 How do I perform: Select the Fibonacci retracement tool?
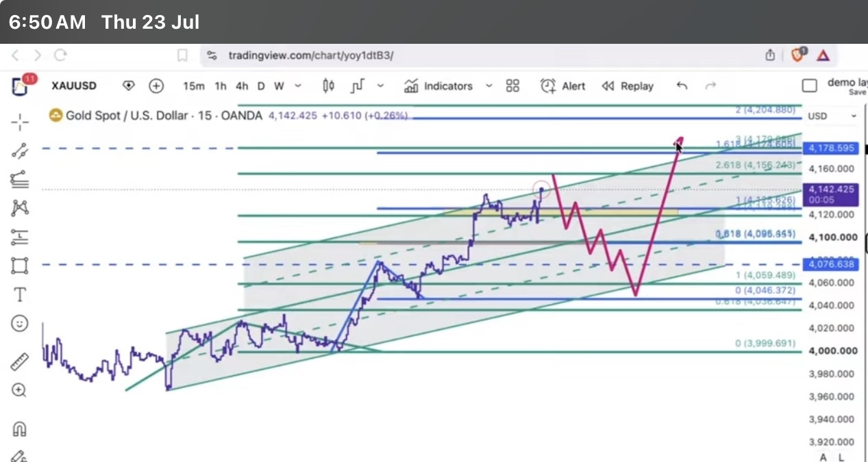click(20, 179)
